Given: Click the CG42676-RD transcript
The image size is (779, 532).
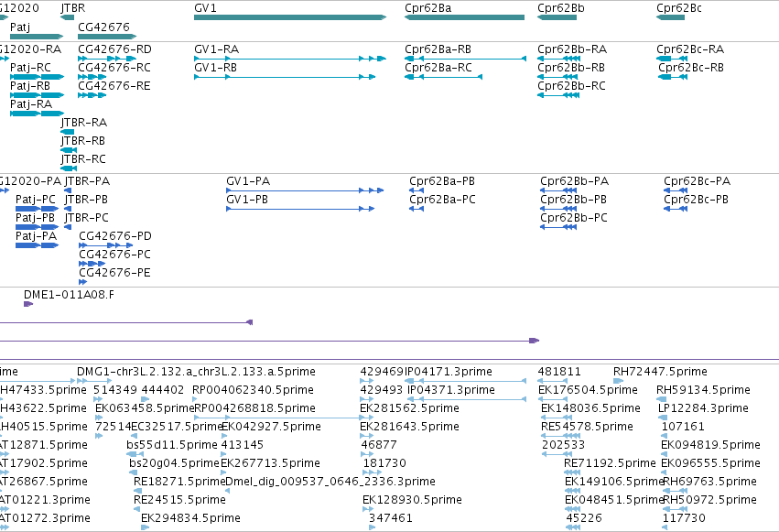Looking at the screenshot, I should pyautogui.click(x=107, y=59).
